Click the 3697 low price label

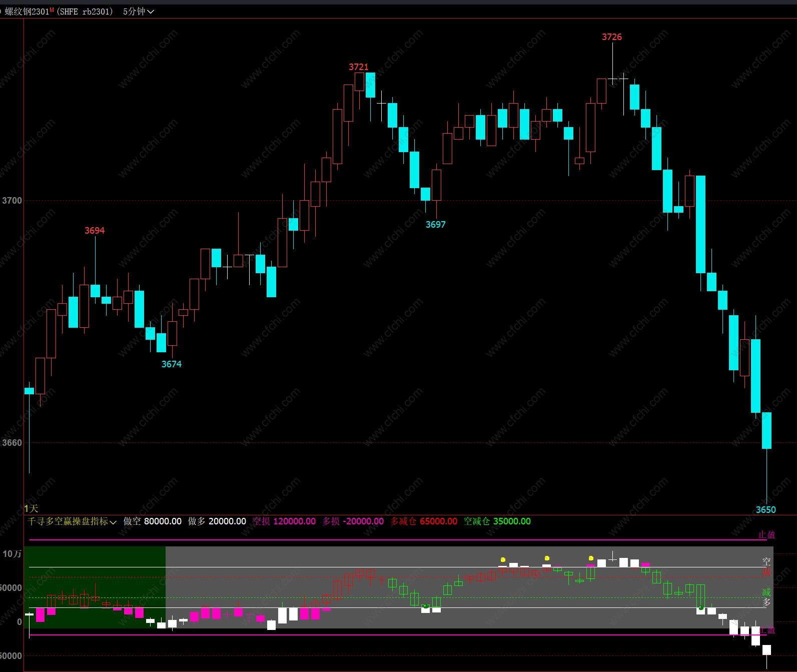[x=436, y=225]
